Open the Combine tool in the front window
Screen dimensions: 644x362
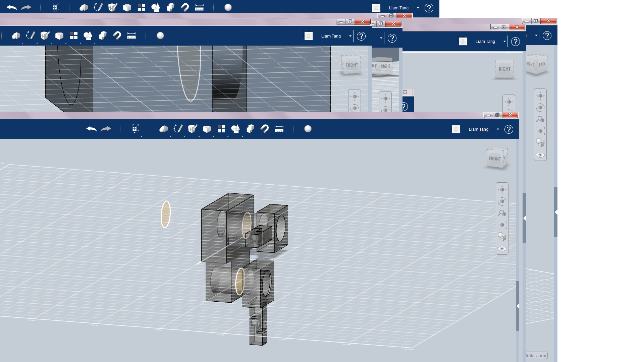(x=250, y=129)
